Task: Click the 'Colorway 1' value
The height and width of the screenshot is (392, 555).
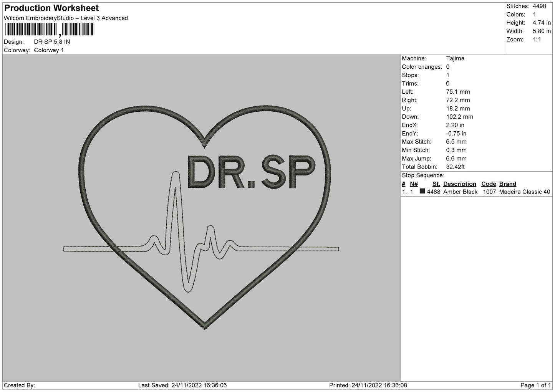Action: [x=49, y=50]
